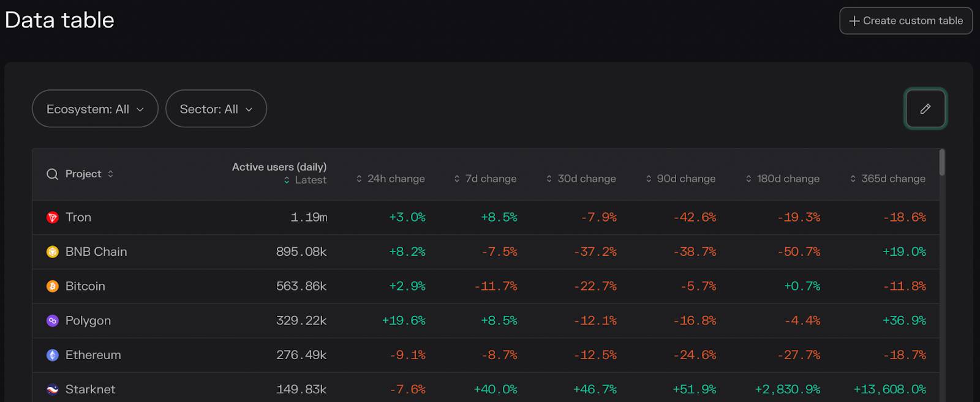Click the Latest column label
Viewport: 980px width, 402px height.
point(311,181)
